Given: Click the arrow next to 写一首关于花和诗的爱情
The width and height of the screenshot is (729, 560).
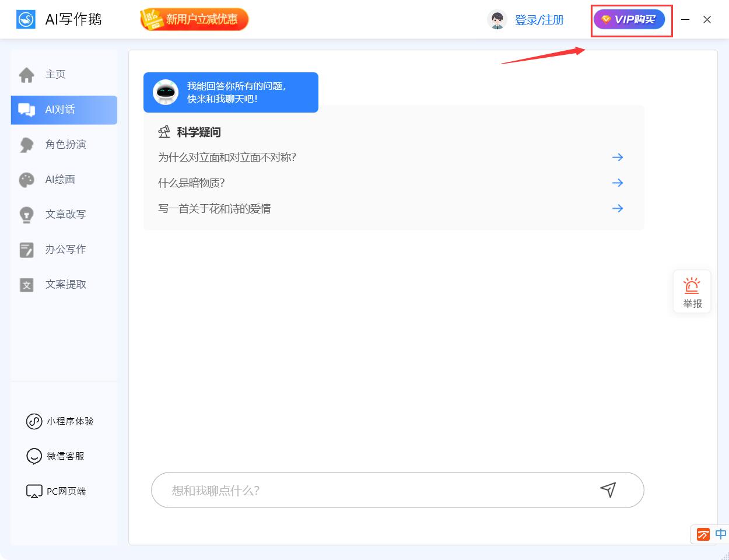Looking at the screenshot, I should coord(618,209).
